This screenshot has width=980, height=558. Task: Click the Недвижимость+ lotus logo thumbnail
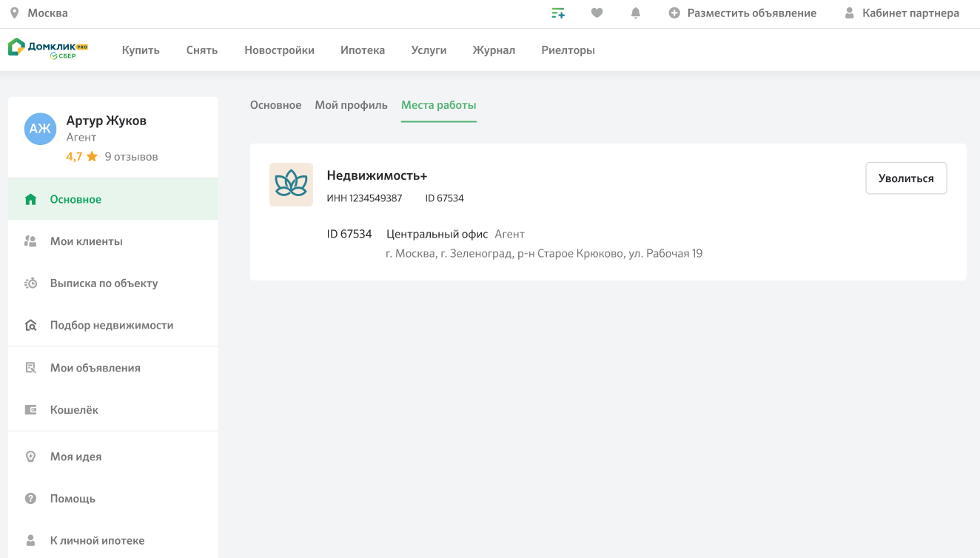(291, 184)
